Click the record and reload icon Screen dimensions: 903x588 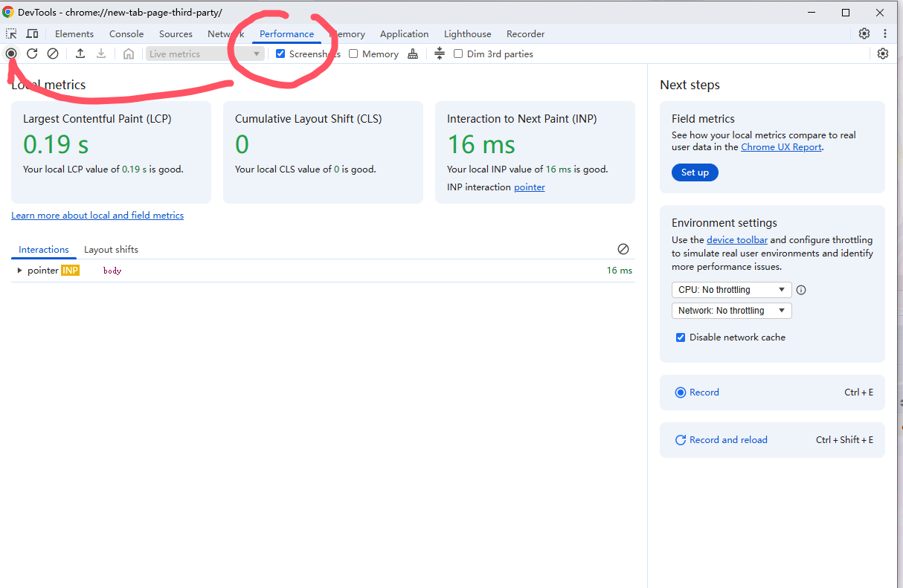coord(32,54)
